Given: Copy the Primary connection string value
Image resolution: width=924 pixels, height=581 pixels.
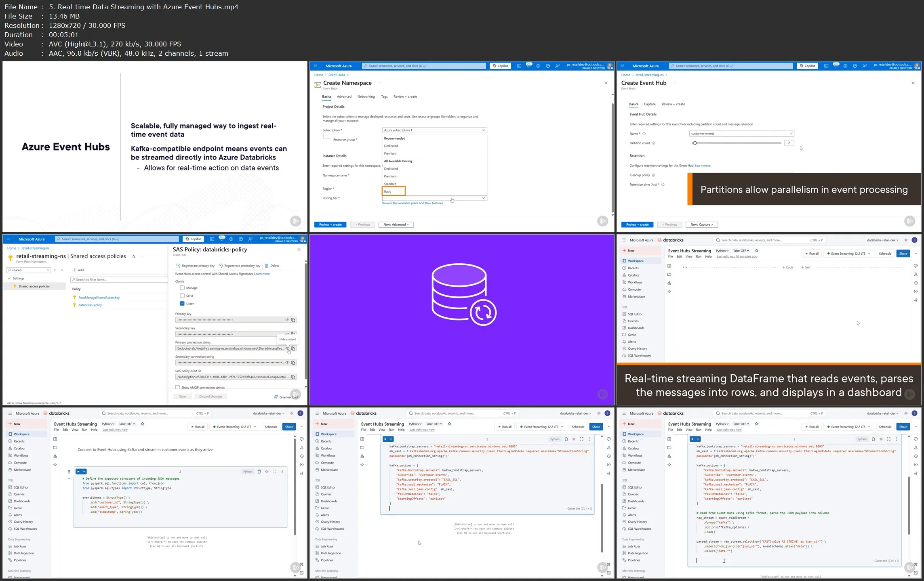Looking at the screenshot, I should 293,348.
